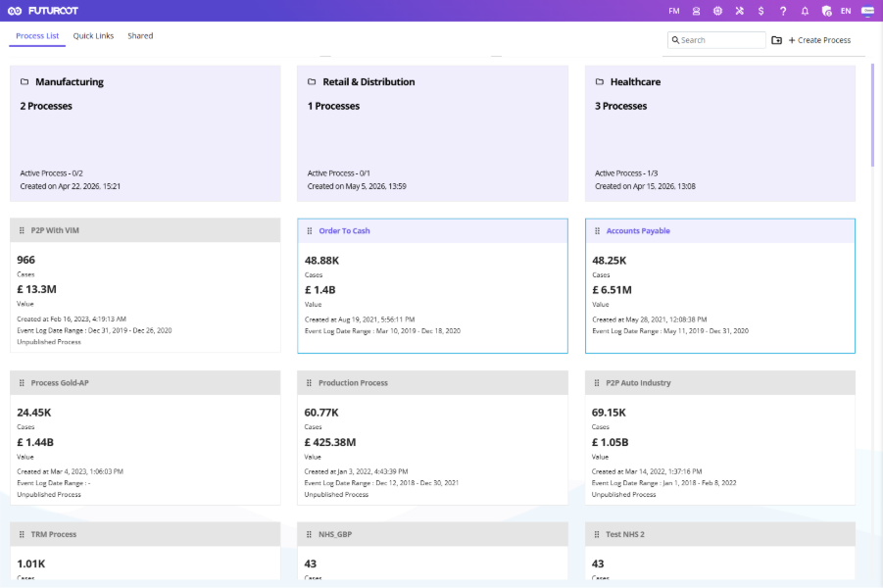This screenshot has width=883, height=588.
Task: Click the shield security icon in header
Action: click(826, 11)
